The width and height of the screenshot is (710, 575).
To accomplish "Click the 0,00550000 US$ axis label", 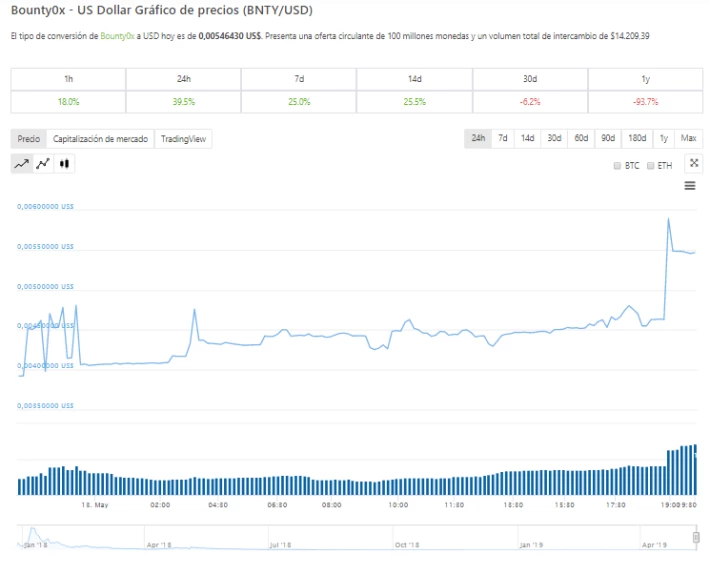I will pyautogui.click(x=45, y=247).
